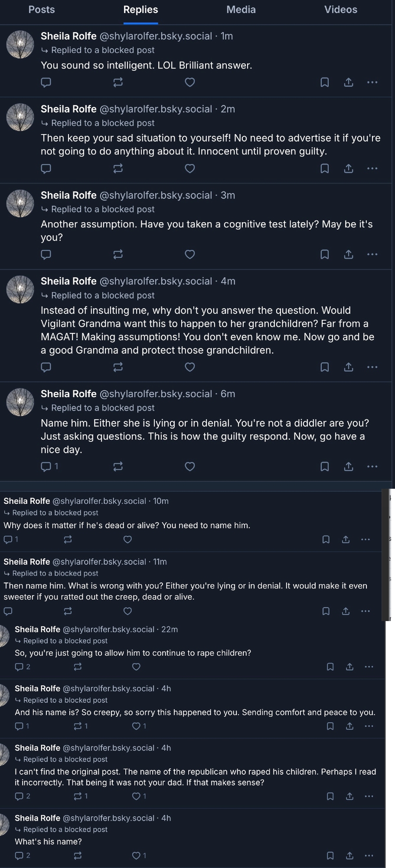
Task: Click the avatar on the 3m reply
Action: pyautogui.click(x=20, y=203)
